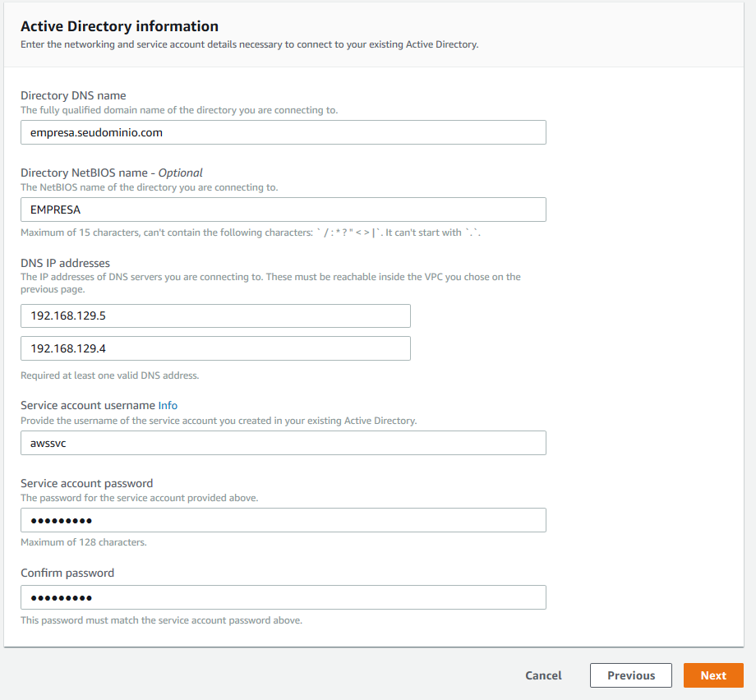Click the first DNS IP address field

pos(215,316)
